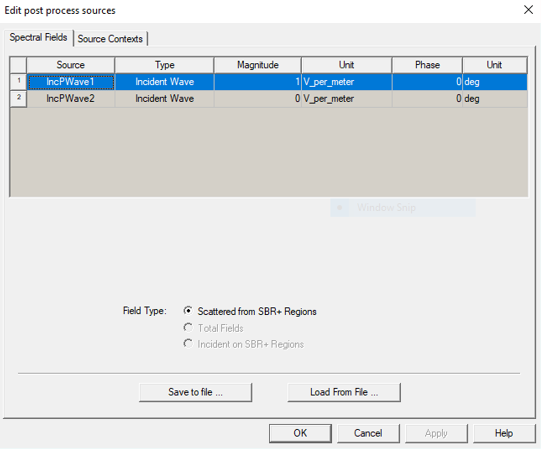Click the Save to file button
The height and width of the screenshot is (449, 541).
pyautogui.click(x=196, y=392)
